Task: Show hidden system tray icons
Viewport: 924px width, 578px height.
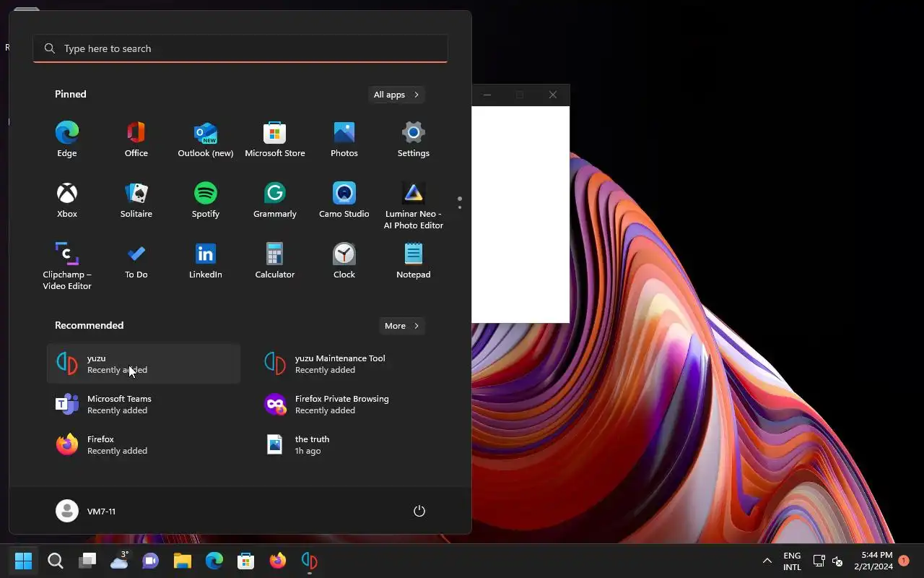Action: tap(767, 561)
